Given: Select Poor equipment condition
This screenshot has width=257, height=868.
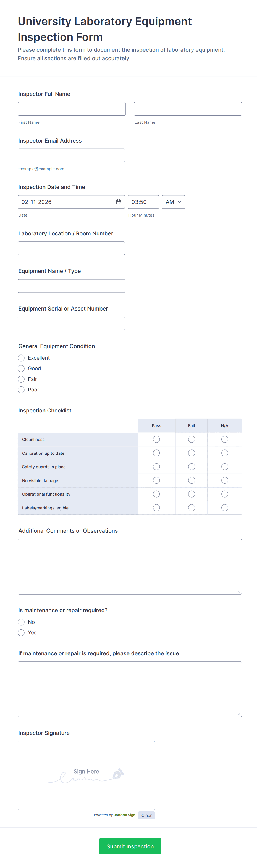Looking at the screenshot, I should pyautogui.click(x=21, y=390).
